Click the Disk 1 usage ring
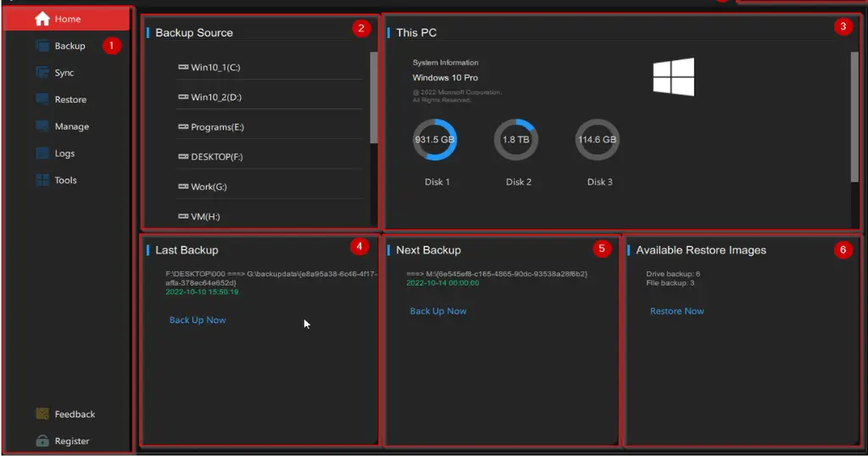This screenshot has width=868, height=456. [x=435, y=140]
